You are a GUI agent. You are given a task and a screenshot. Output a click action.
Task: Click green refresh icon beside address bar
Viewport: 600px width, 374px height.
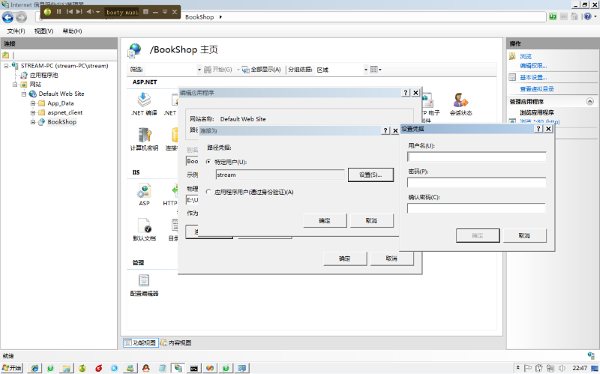553,16
